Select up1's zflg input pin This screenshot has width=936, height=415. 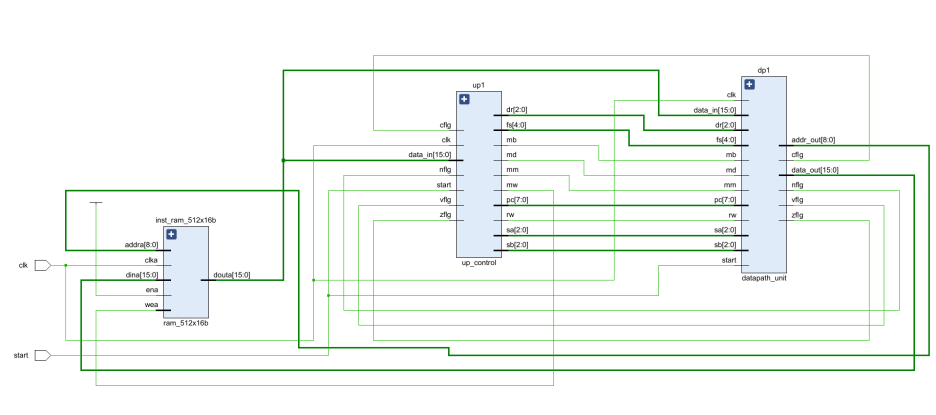445,215
